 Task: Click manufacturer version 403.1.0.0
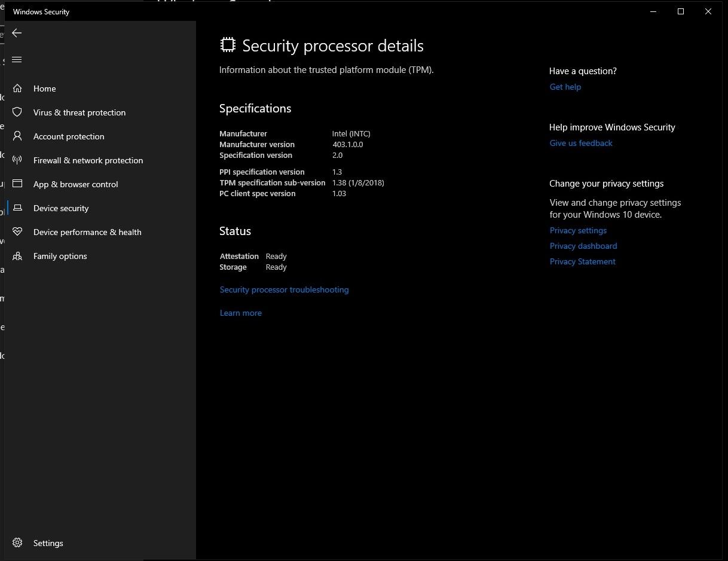click(347, 144)
